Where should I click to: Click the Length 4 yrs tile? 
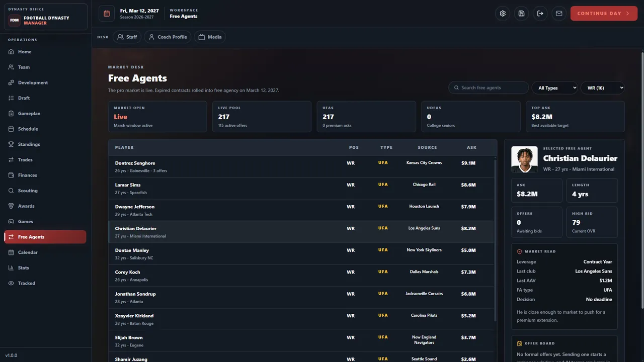coord(592,190)
